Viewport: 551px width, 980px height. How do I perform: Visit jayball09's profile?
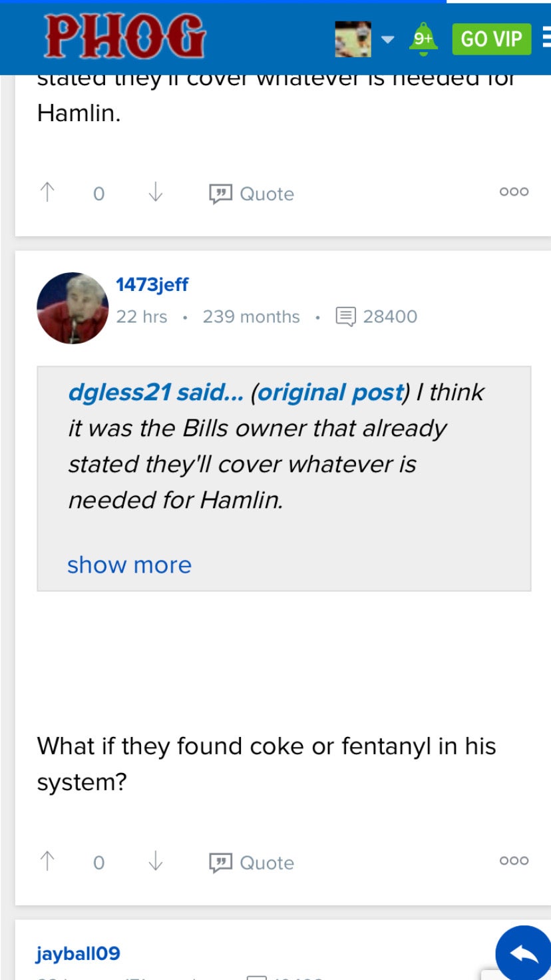[x=78, y=953]
